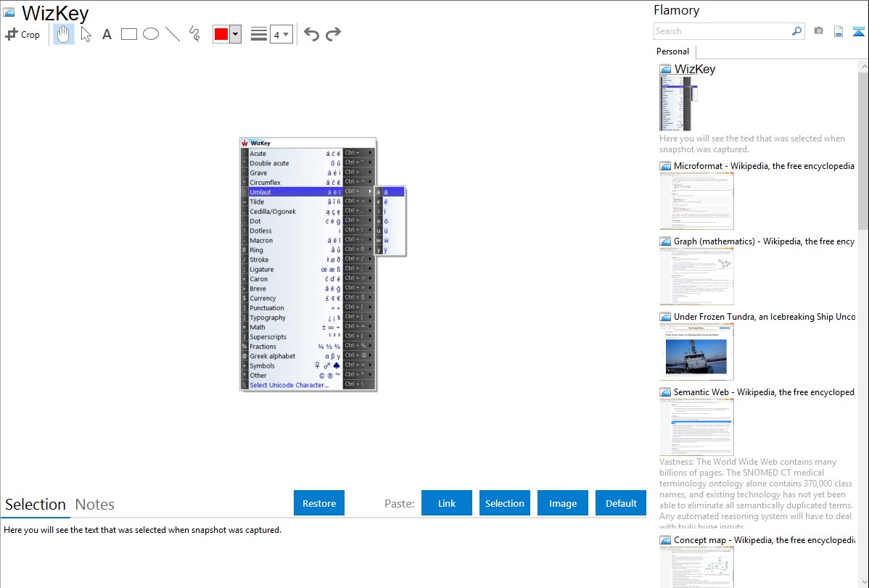869x588 pixels.
Task: Click the red color swatch
Action: pyautogui.click(x=221, y=34)
